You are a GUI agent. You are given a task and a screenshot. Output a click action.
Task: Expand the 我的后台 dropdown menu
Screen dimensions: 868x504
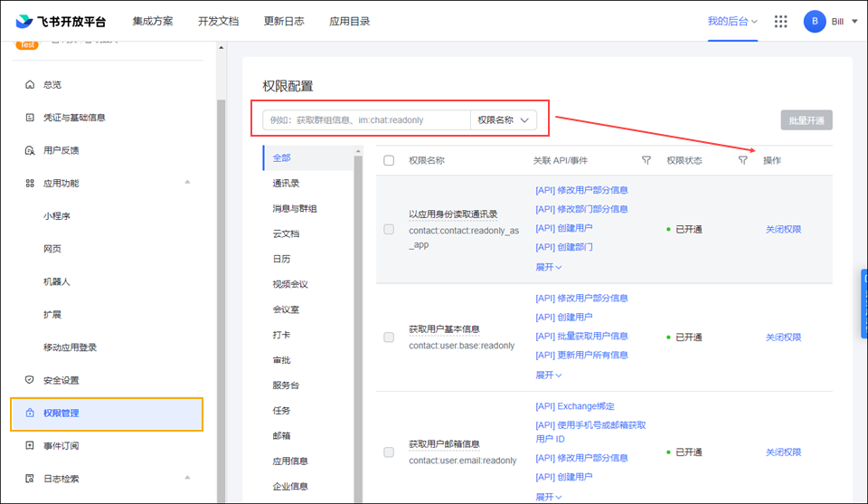click(x=732, y=21)
